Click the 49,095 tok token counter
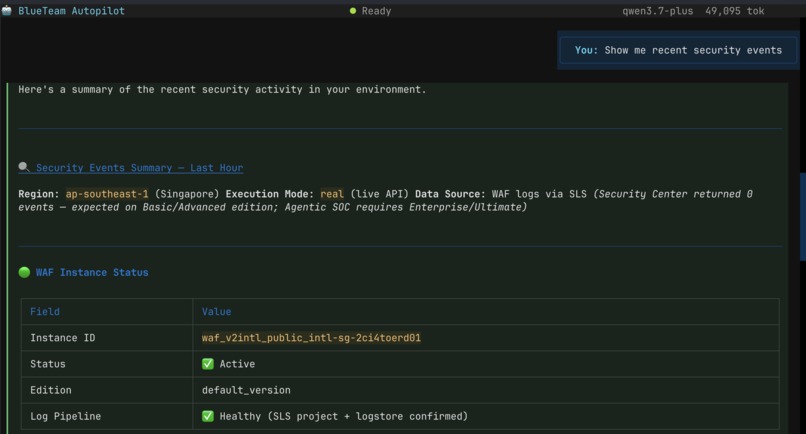 [735, 11]
